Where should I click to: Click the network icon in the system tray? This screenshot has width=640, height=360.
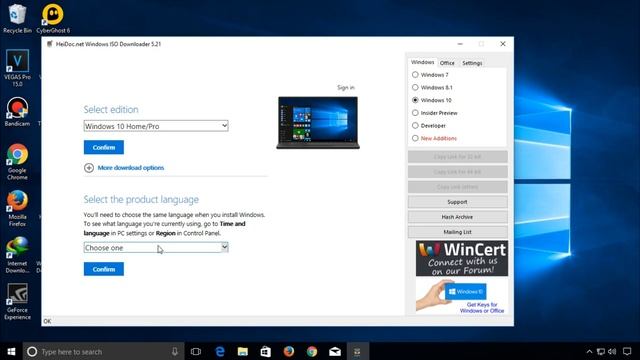coord(601,351)
